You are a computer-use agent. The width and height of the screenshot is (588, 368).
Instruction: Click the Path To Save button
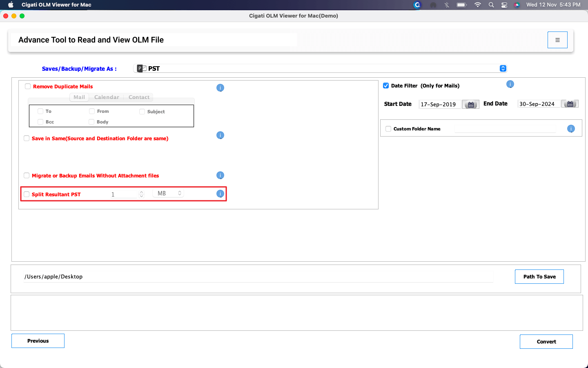pyautogui.click(x=539, y=277)
